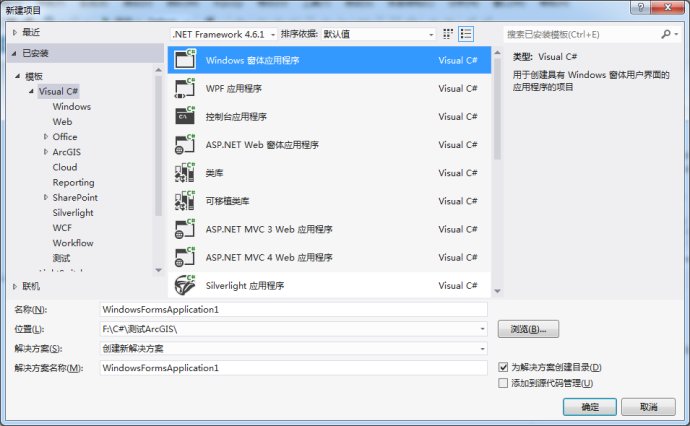
Task: Click the "控制台应用程序" row text
Action: pos(236,117)
